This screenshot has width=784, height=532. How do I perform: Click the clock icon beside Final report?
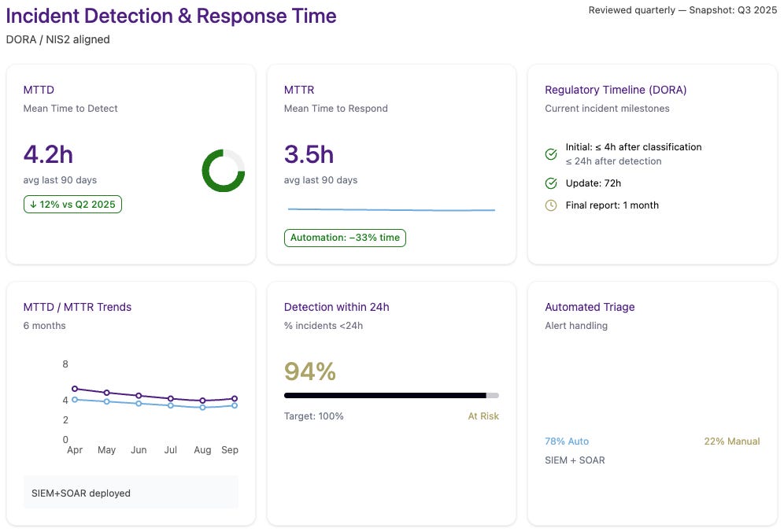[x=550, y=205]
